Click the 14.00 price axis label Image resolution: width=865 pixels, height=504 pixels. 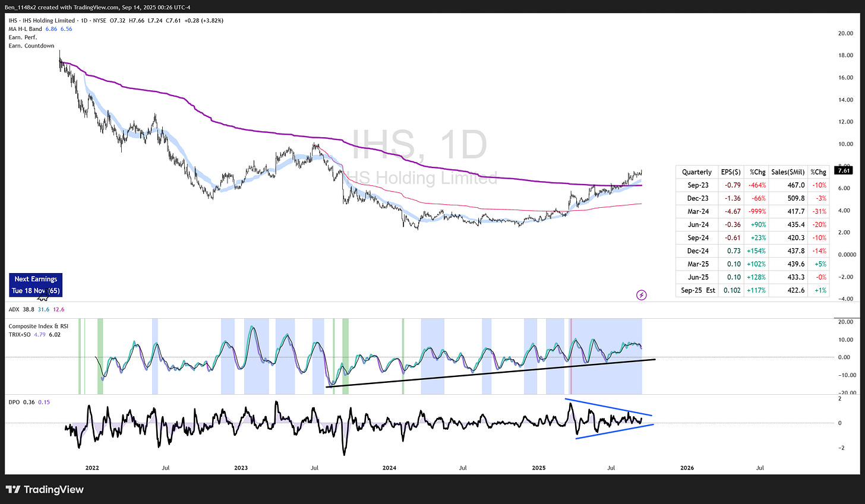pos(845,100)
